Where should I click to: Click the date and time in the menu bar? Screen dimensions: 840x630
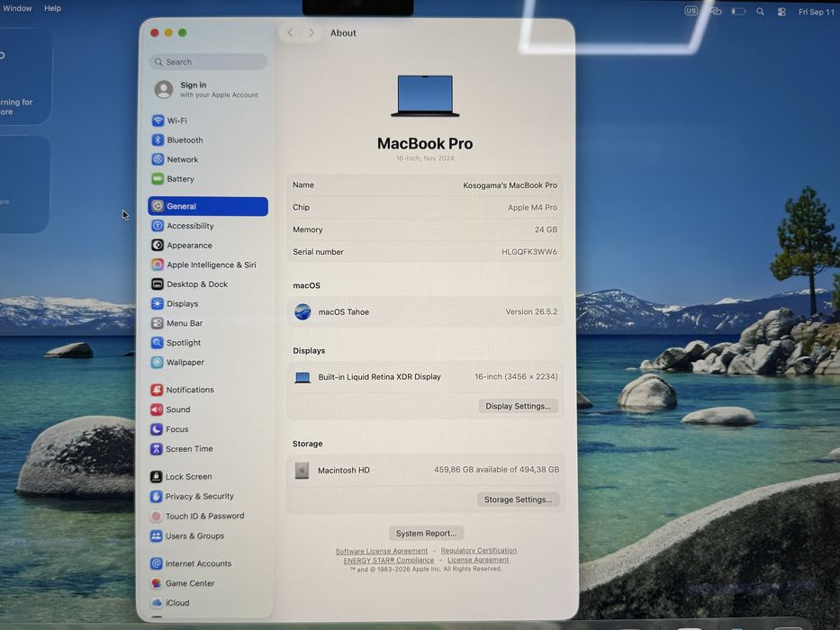point(817,12)
